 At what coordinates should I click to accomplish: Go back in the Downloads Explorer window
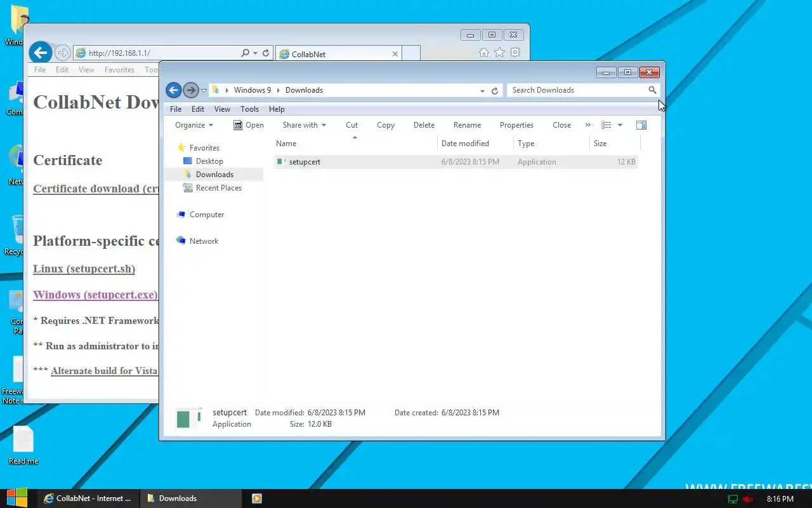(173, 90)
